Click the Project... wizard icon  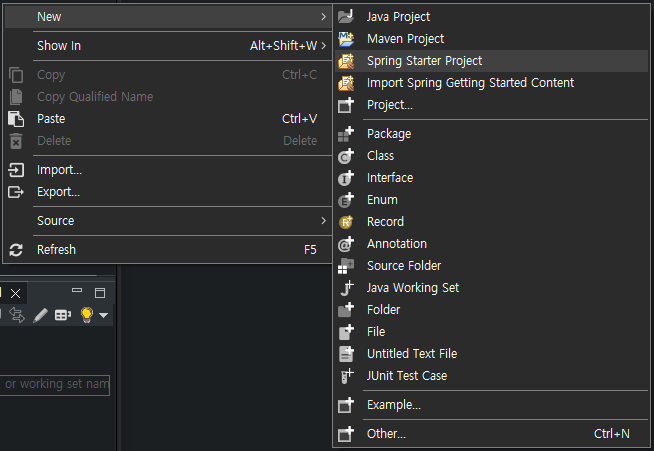pyautogui.click(x=346, y=105)
